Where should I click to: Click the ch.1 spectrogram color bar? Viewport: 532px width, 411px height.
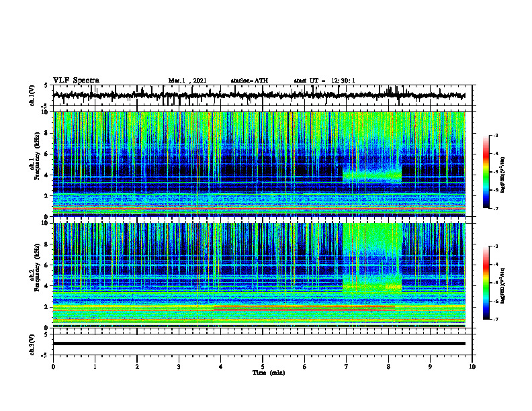tap(486, 172)
